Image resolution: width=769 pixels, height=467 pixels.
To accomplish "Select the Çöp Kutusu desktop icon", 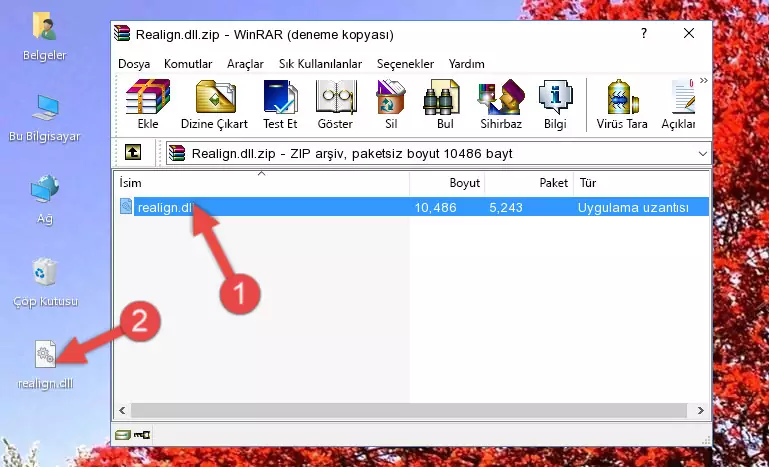I will [45, 283].
